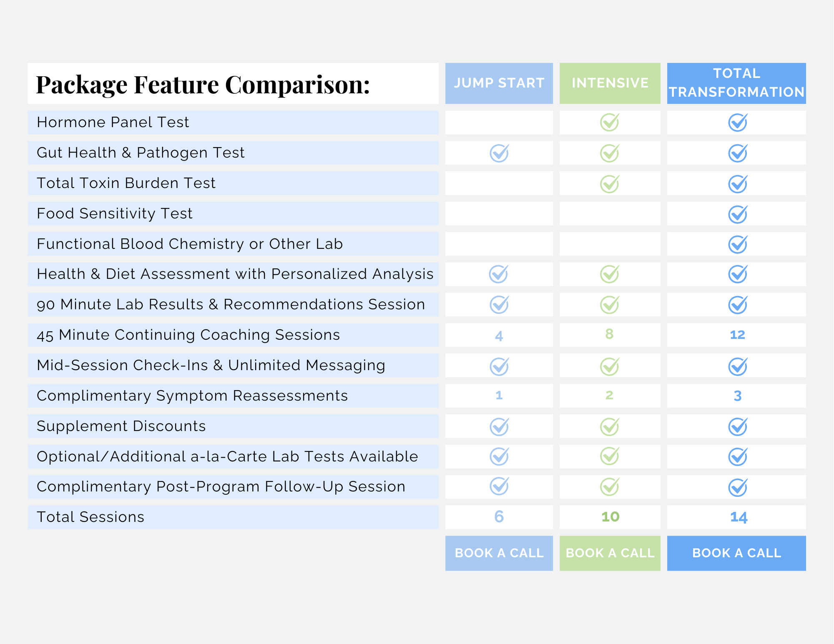Click the Total Sessions row label
The image size is (834, 644).
(90, 517)
